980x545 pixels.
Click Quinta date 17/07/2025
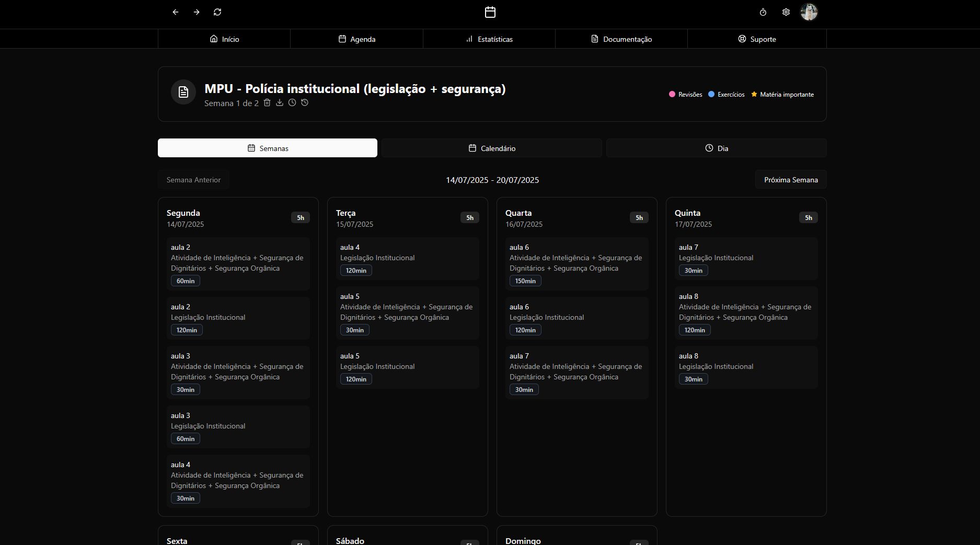[693, 224]
